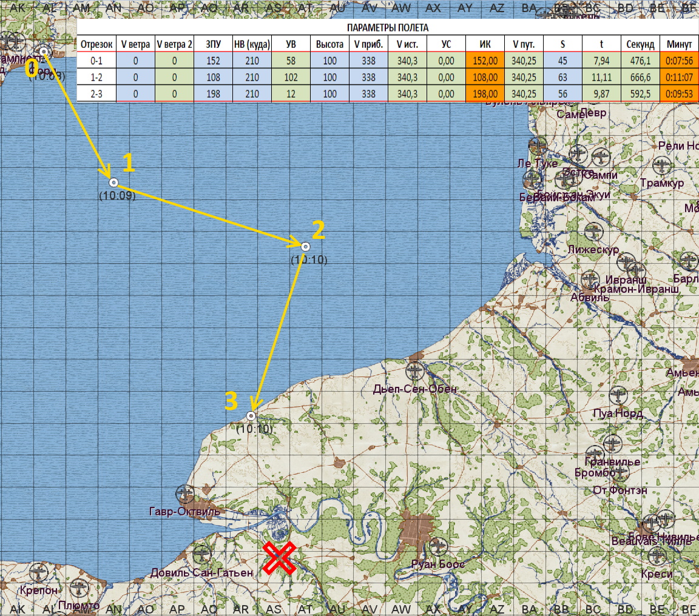Click the НВ (куда) column header

click(x=252, y=44)
